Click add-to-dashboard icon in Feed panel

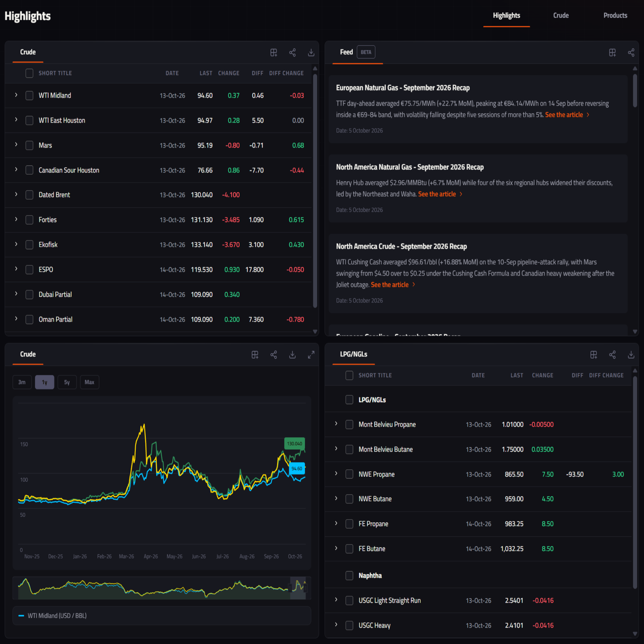612,52
